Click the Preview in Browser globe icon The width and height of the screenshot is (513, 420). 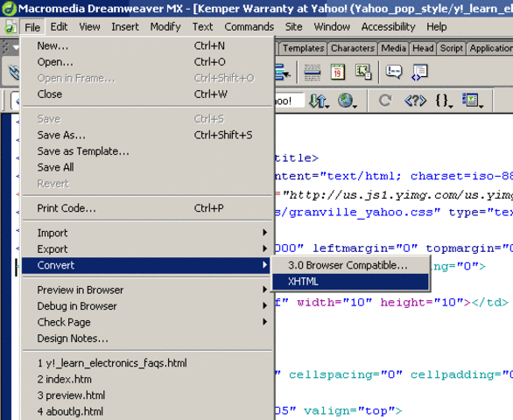[348, 101]
